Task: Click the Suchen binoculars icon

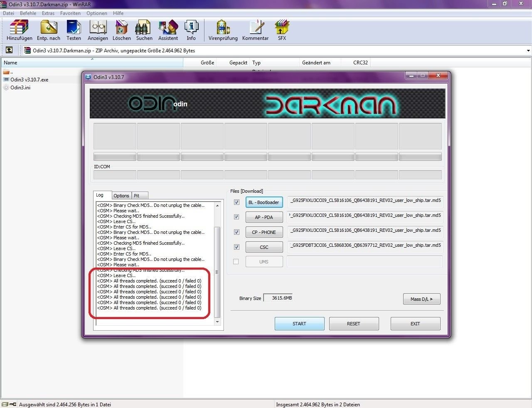Action: (144, 30)
